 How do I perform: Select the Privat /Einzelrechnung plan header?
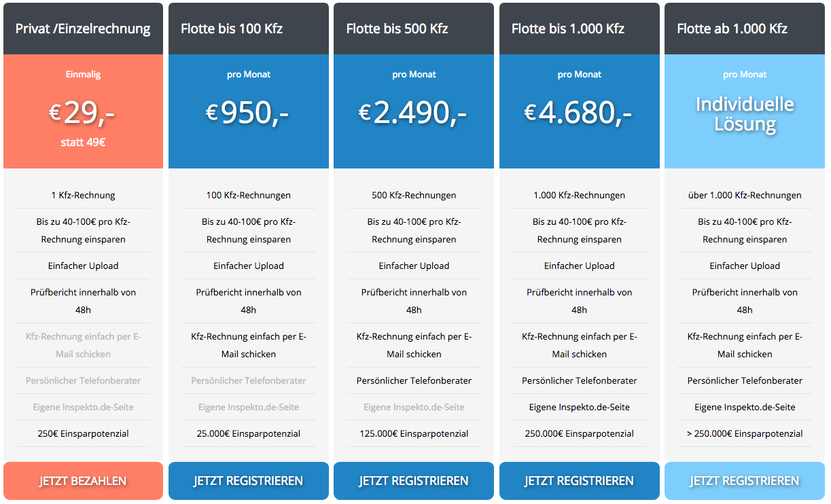pyautogui.click(x=83, y=29)
